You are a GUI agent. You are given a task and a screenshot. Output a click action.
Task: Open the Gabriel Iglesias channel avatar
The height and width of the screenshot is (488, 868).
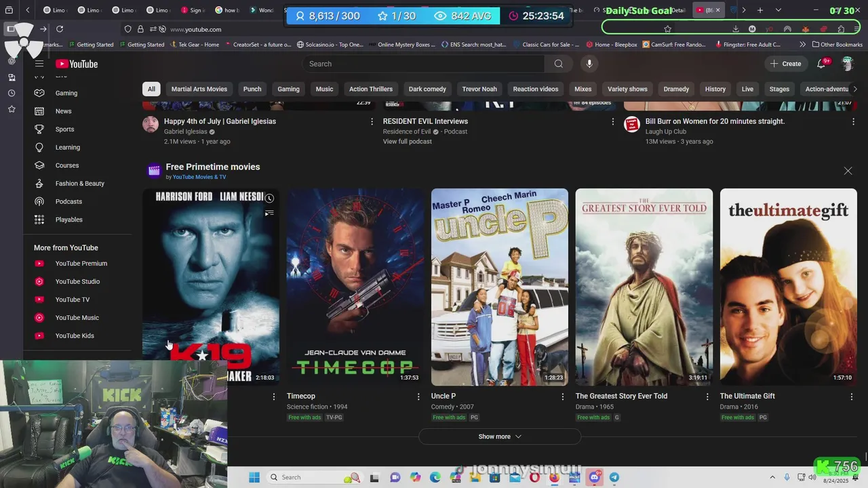point(151,125)
